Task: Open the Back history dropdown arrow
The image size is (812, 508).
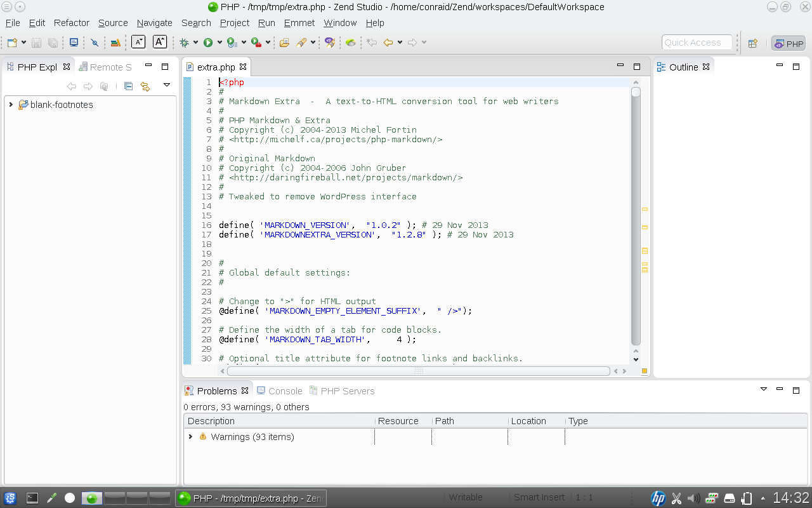Action: tap(400, 43)
